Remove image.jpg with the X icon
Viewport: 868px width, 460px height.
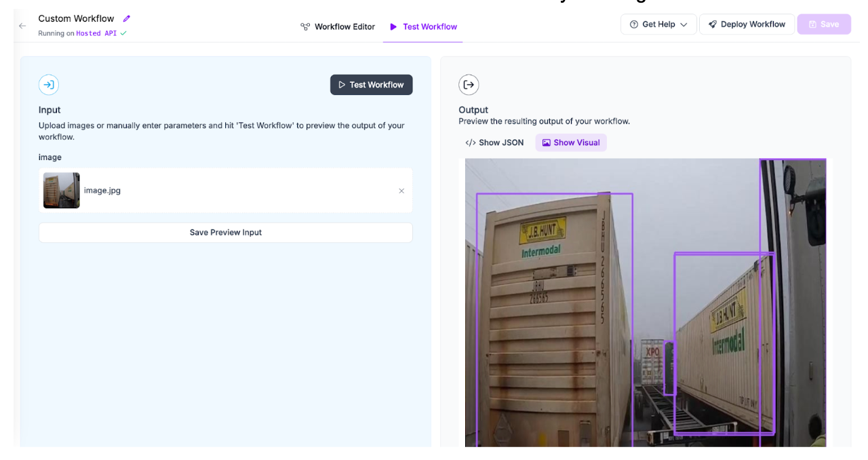click(401, 191)
